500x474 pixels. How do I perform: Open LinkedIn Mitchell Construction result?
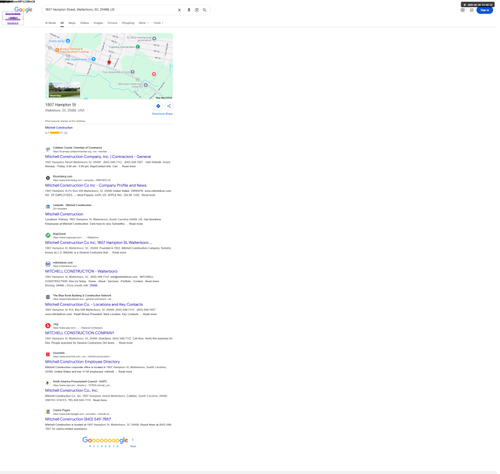pos(64,214)
